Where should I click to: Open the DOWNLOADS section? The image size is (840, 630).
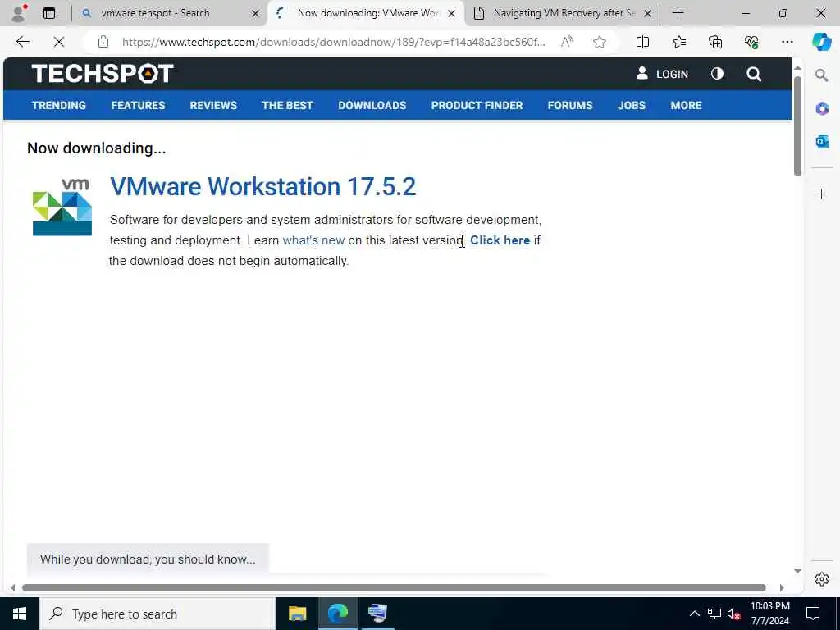[x=372, y=105]
